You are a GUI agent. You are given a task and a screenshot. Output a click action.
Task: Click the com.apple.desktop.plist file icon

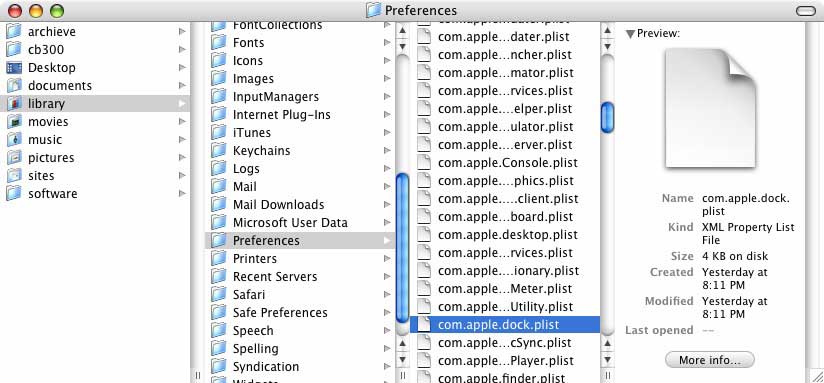(424, 235)
